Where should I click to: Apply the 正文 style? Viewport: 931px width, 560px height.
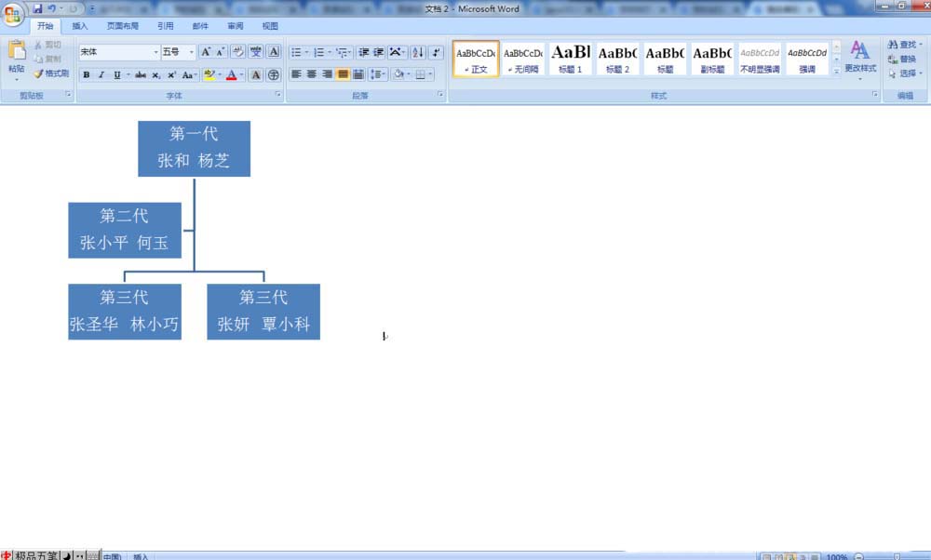coord(476,59)
